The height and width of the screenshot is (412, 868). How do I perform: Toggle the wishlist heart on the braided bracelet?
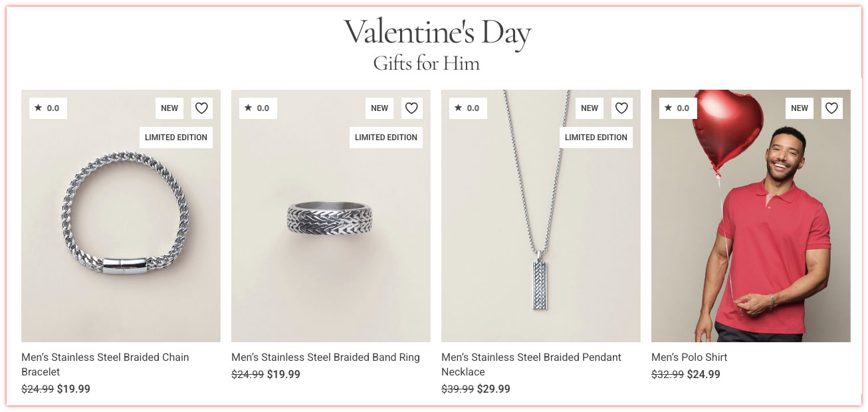point(201,108)
